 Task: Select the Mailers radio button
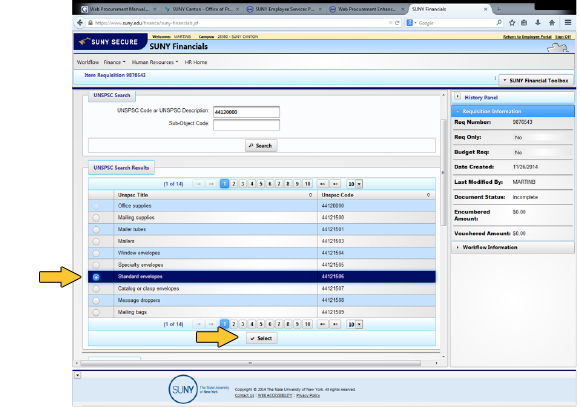(x=96, y=242)
